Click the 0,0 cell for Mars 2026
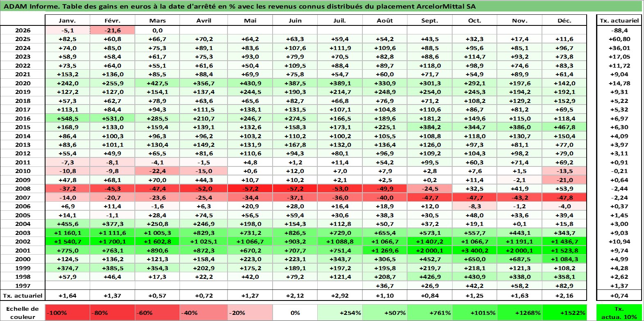This screenshot has height=321, width=644. [x=157, y=30]
